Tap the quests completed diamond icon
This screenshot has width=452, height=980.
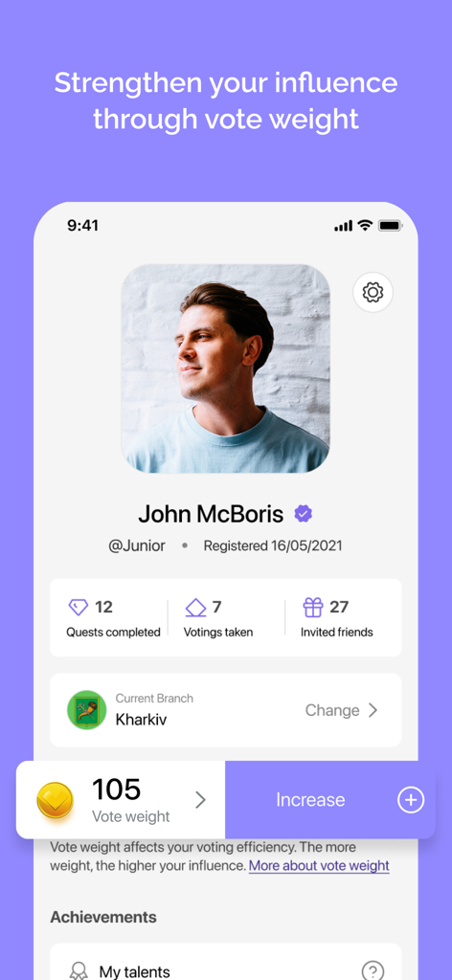click(x=79, y=607)
